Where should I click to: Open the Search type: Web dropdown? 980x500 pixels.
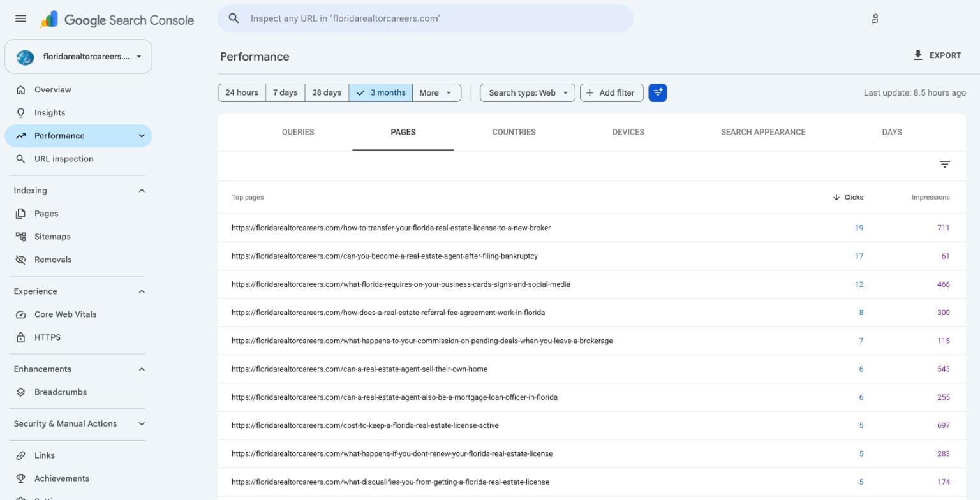tap(528, 92)
